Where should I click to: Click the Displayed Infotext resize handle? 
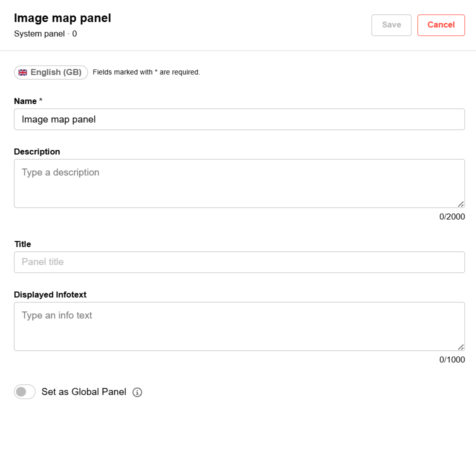460,347
